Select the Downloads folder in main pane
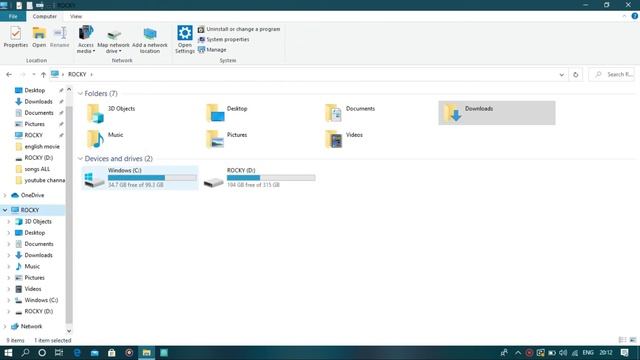 click(497, 113)
